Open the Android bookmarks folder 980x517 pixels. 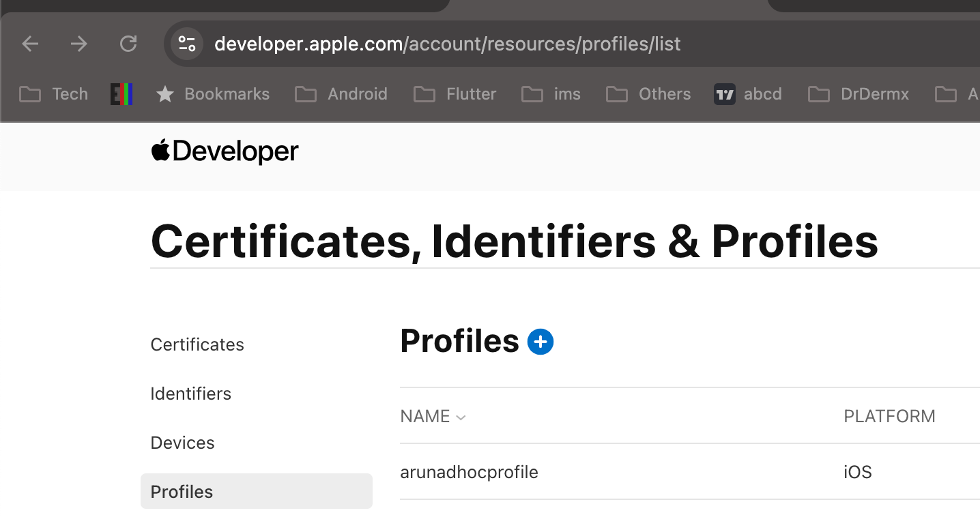341,94
